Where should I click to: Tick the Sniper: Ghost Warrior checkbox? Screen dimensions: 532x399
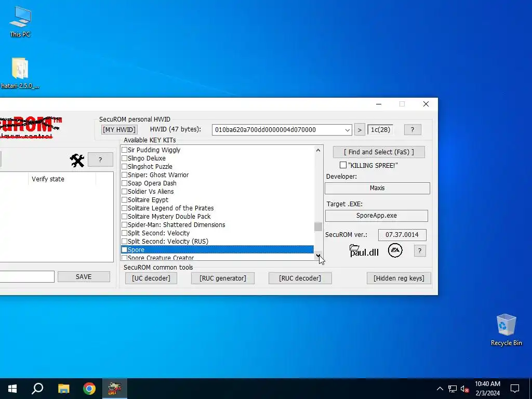tap(124, 175)
